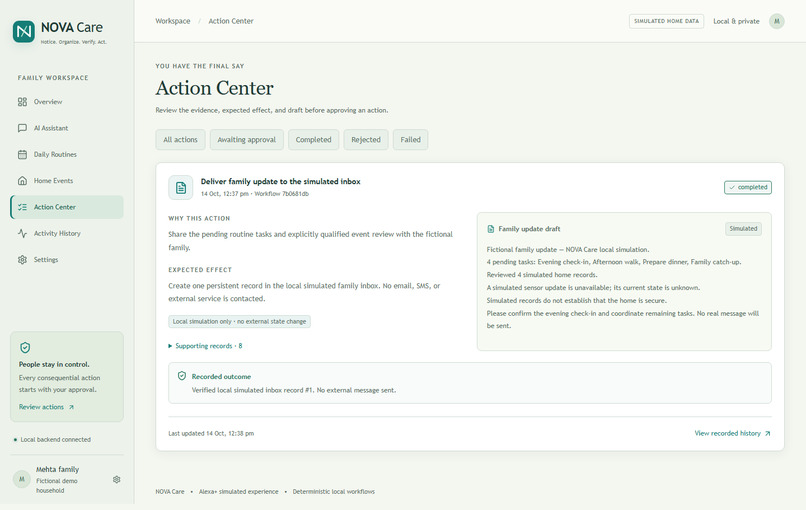Click the arrow icon beside Review actions
The image size is (806, 510).
(x=71, y=407)
